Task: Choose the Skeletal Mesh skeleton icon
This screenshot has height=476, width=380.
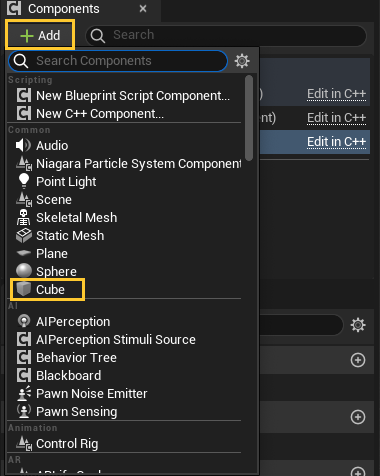Action: click(x=23, y=217)
